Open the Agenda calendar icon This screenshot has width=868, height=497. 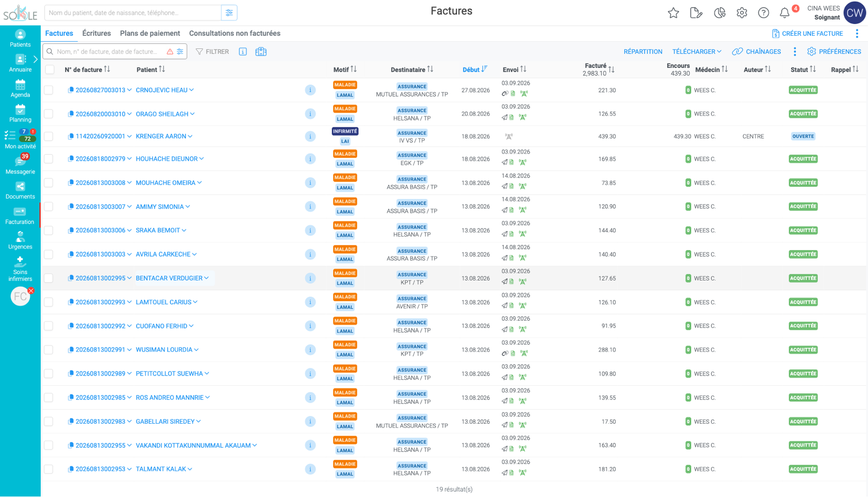[x=20, y=88]
